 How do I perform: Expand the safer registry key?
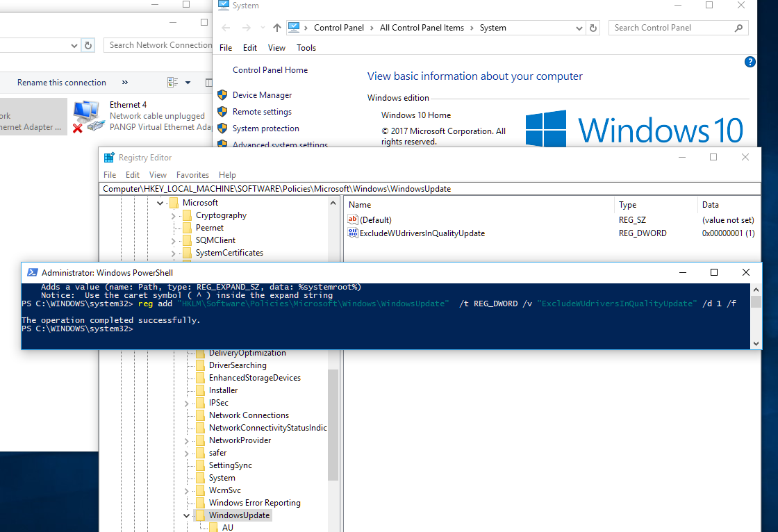(187, 454)
